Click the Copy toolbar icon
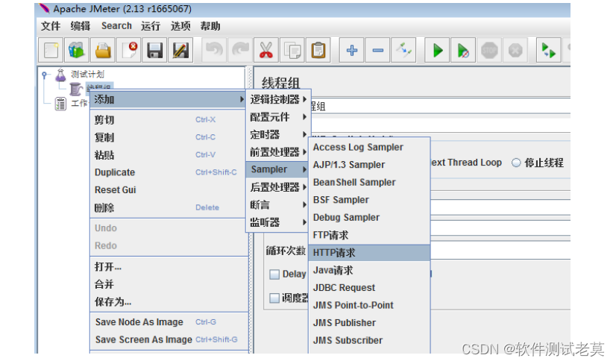The width and height of the screenshot is (616, 364). [x=292, y=50]
